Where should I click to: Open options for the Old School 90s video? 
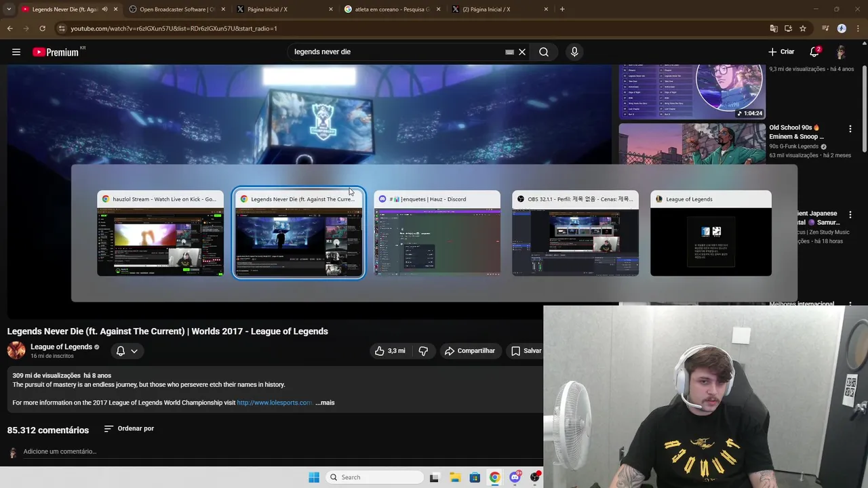850,128
